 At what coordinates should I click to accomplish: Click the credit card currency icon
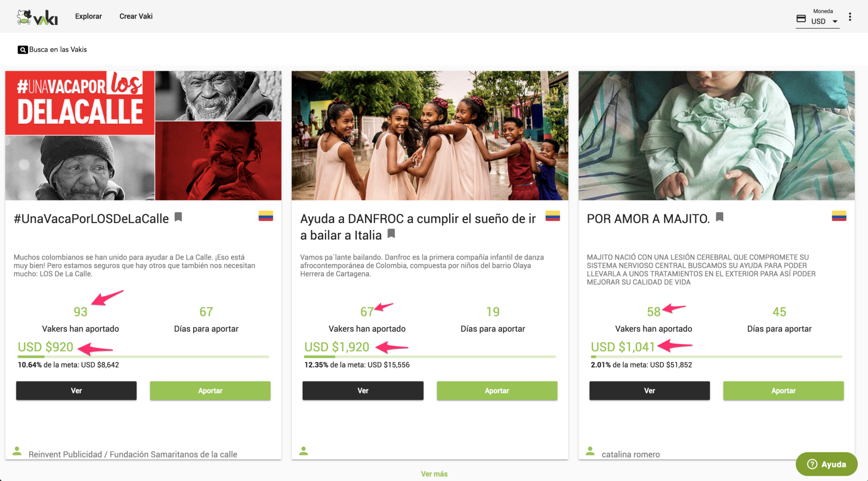[801, 18]
